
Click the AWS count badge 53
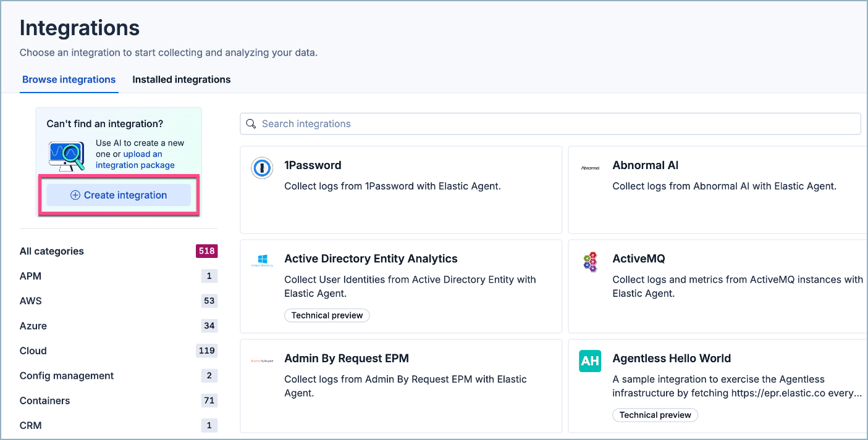[209, 301]
